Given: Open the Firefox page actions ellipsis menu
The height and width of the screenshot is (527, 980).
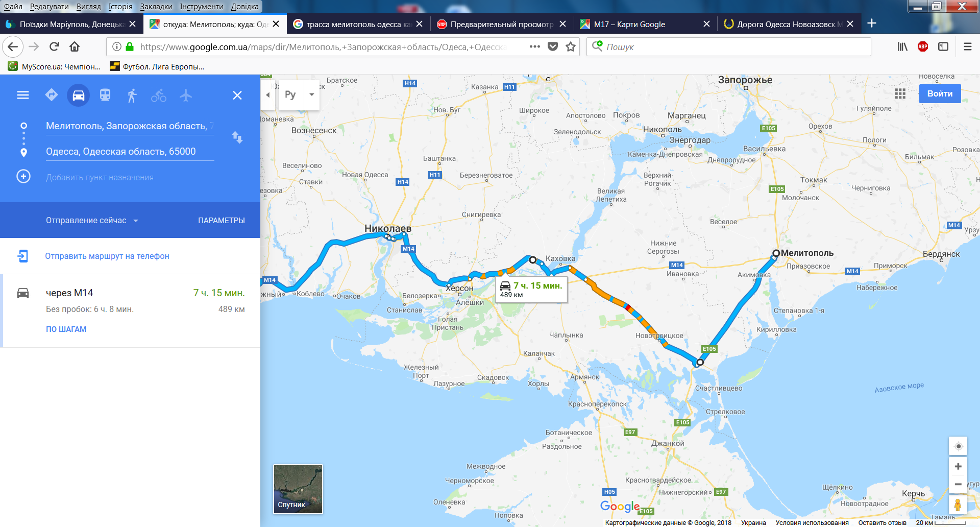Looking at the screenshot, I should click(534, 46).
